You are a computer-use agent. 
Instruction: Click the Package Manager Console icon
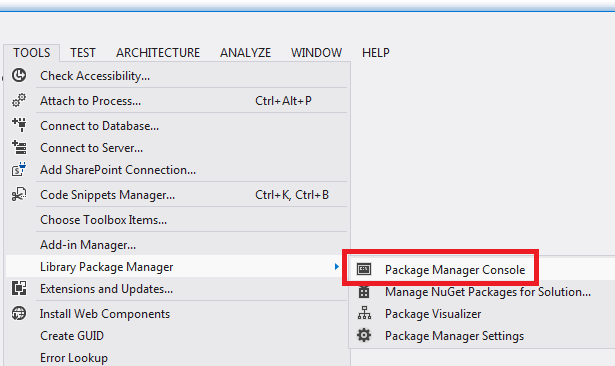coord(364,269)
